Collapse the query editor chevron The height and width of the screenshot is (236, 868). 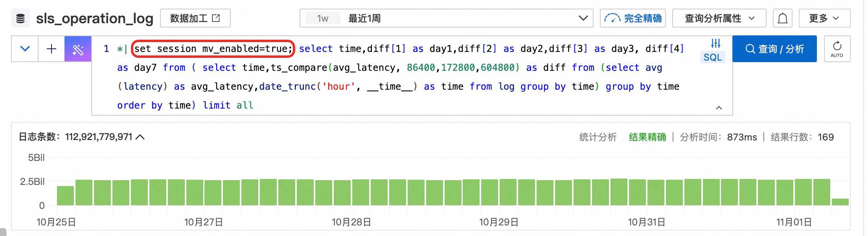coord(719,108)
